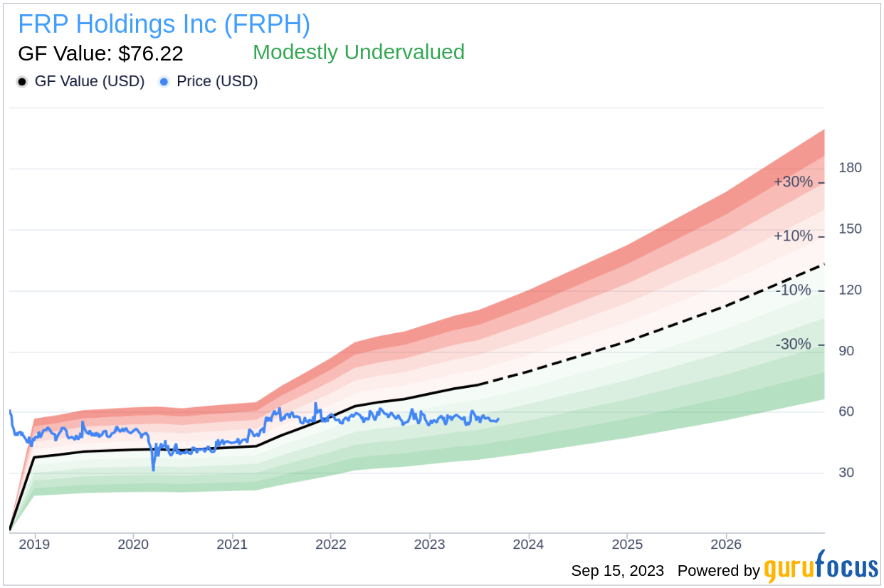Click the GF Value: $76.22 heading
This screenshot has height=588, width=884.
coord(100,53)
